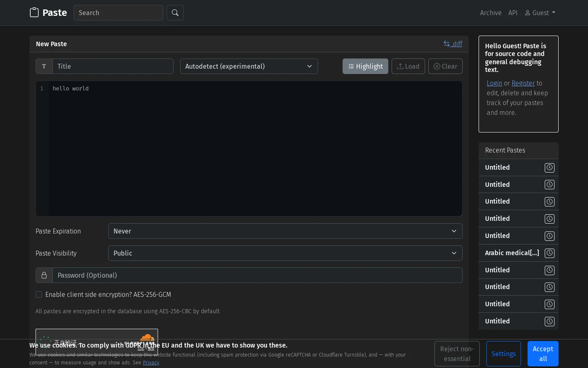Open the .diff compare link

pyautogui.click(x=453, y=44)
